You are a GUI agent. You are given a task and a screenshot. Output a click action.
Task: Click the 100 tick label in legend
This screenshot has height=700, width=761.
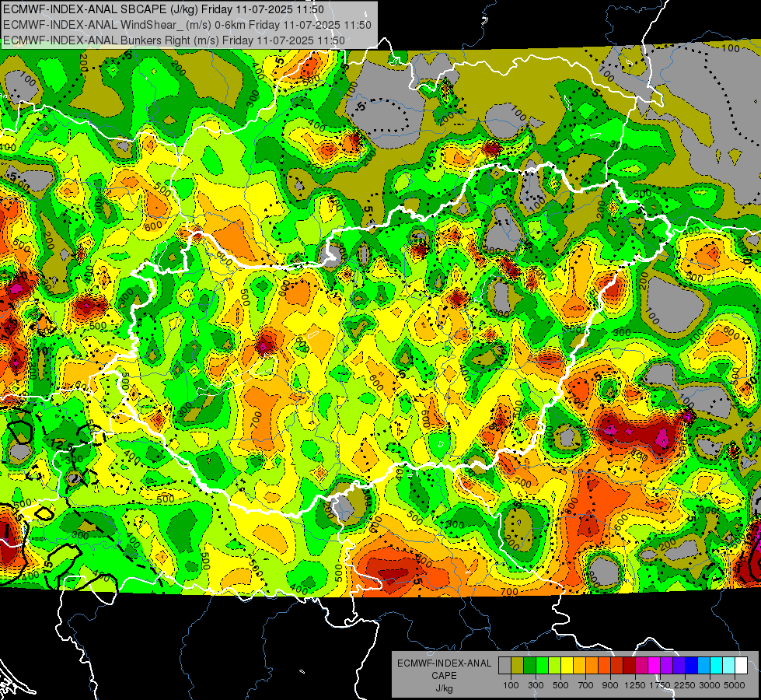(511, 685)
